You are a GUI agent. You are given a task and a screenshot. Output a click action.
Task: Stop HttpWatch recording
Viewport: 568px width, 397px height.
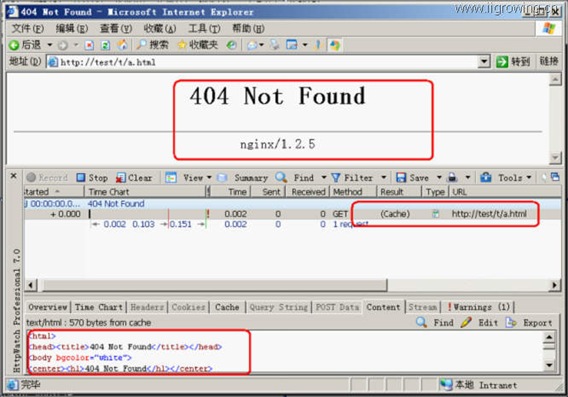click(92, 177)
